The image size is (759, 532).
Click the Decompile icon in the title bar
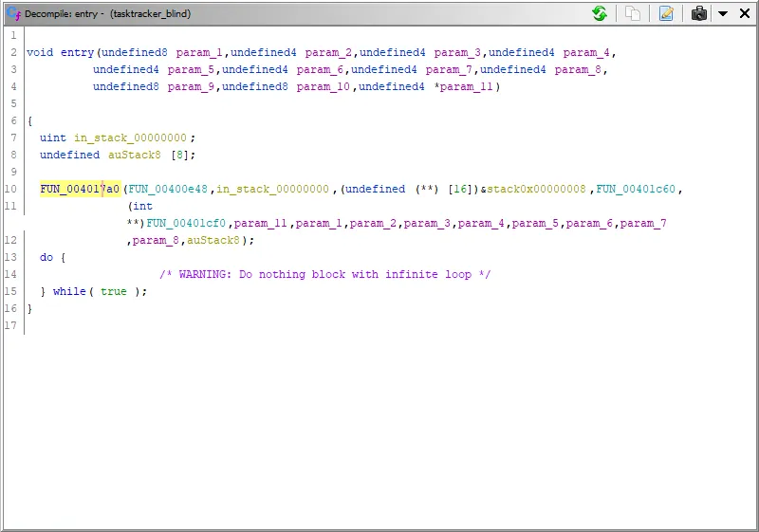click(x=13, y=13)
